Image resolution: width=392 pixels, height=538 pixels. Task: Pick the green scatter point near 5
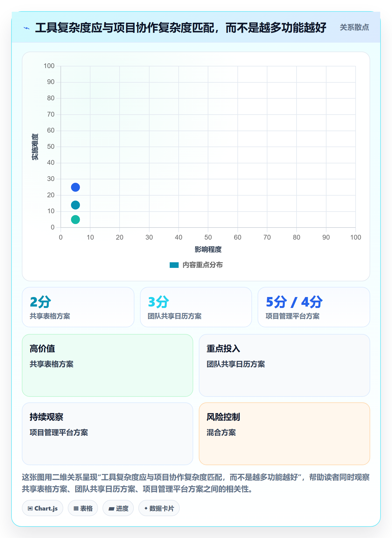point(75,219)
